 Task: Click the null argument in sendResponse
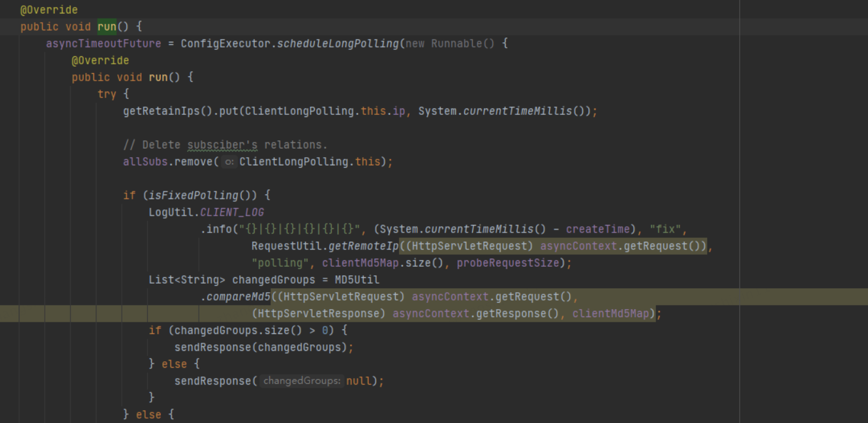358,381
